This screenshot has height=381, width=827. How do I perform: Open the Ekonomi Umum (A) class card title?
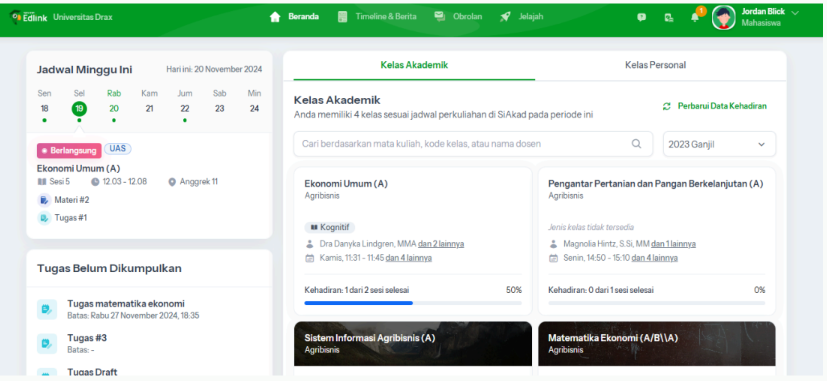(x=346, y=184)
